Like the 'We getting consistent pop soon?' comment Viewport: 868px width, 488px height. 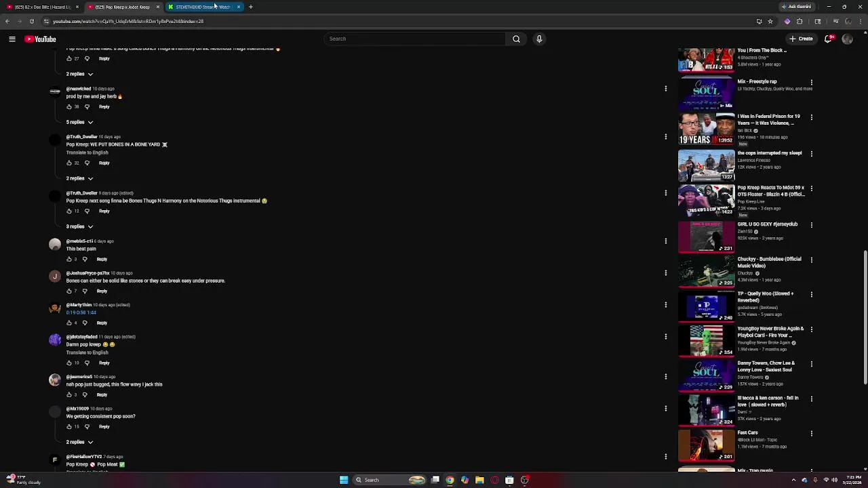[69, 426]
